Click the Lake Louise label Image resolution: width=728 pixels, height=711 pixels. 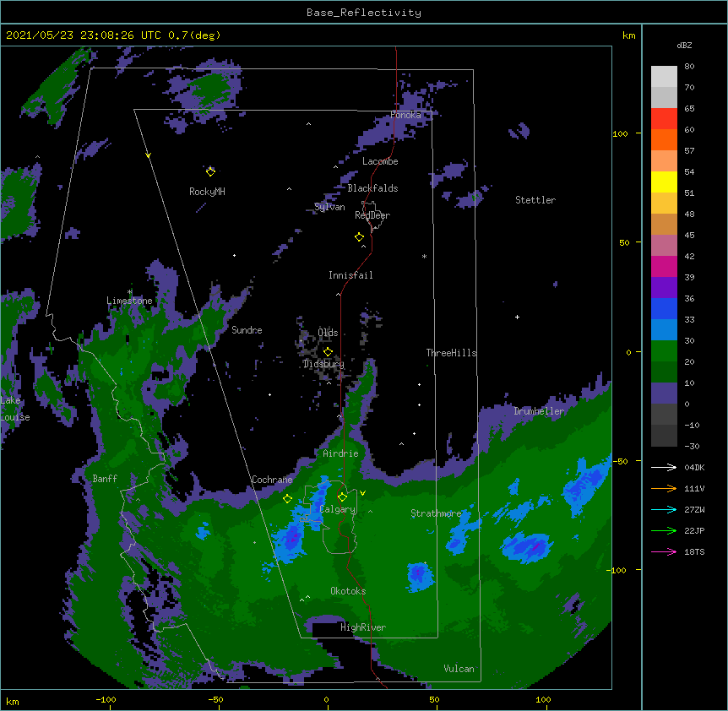tap(15, 409)
